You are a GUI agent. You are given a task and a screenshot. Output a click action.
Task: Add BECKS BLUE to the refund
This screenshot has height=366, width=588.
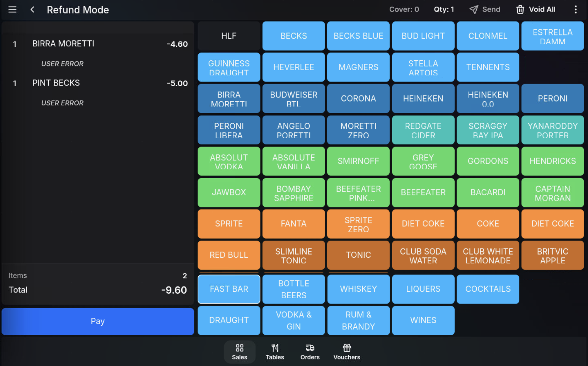pyautogui.click(x=358, y=36)
